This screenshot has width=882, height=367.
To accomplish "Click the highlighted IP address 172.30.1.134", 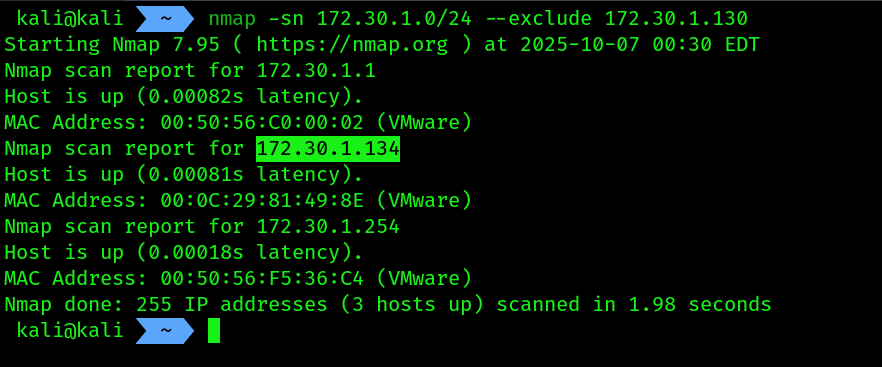I will (328, 149).
